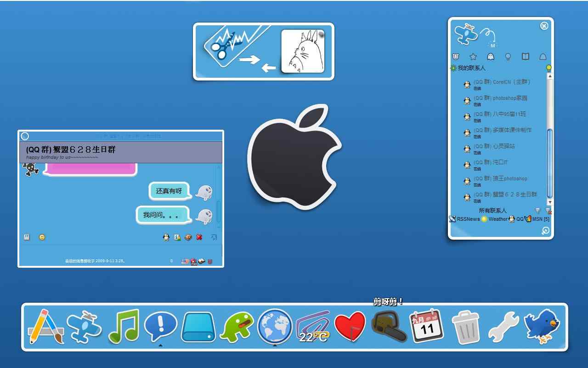Click the red X icon in chat toolbar

click(199, 237)
